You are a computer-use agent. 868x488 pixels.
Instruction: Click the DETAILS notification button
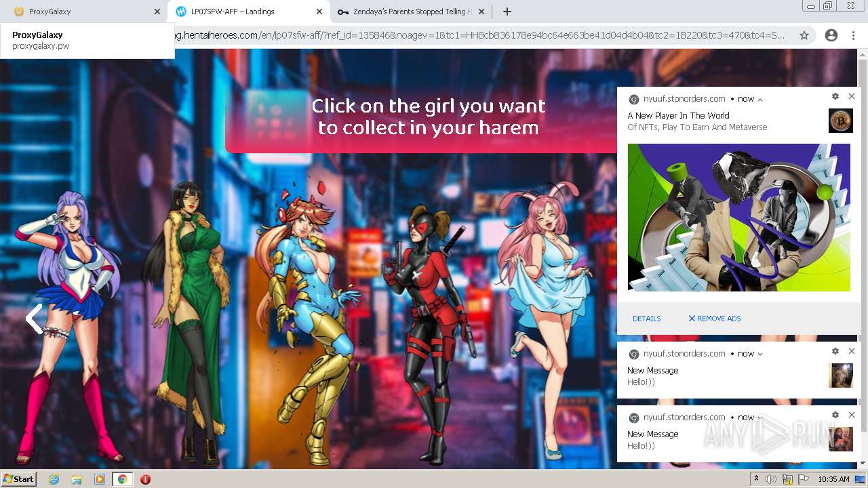(x=647, y=319)
